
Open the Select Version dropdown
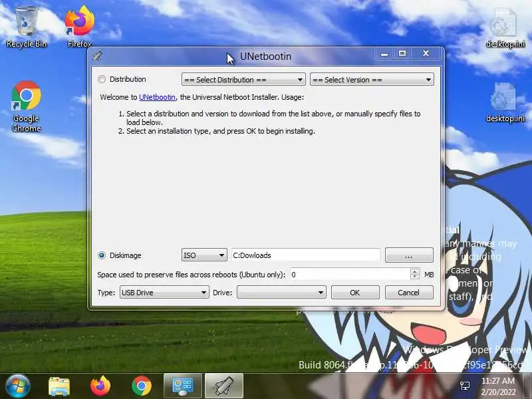click(372, 80)
